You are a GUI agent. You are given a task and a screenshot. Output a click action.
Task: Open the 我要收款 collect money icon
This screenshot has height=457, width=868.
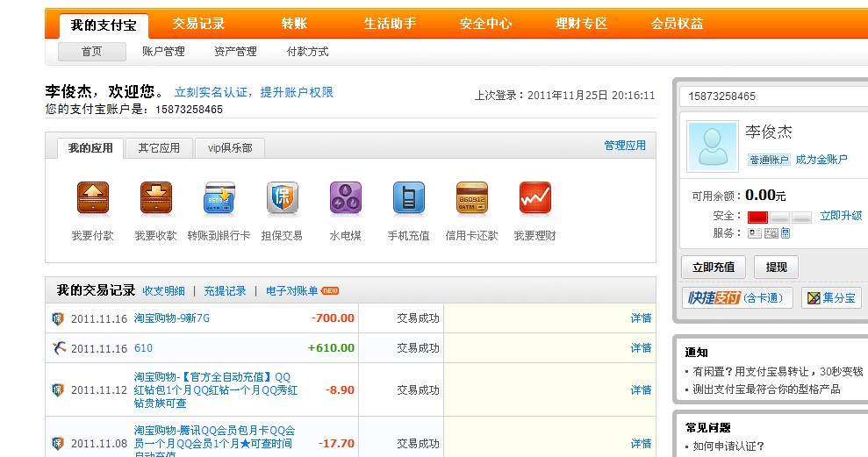click(155, 198)
